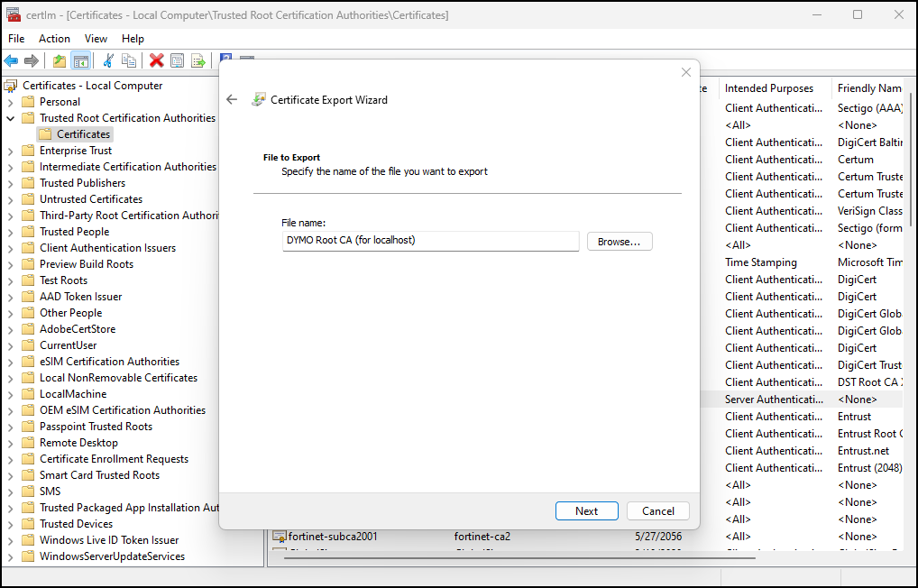Open Properties via toolbar icon
Image resolution: width=918 pixels, height=588 pixels.
178,60
